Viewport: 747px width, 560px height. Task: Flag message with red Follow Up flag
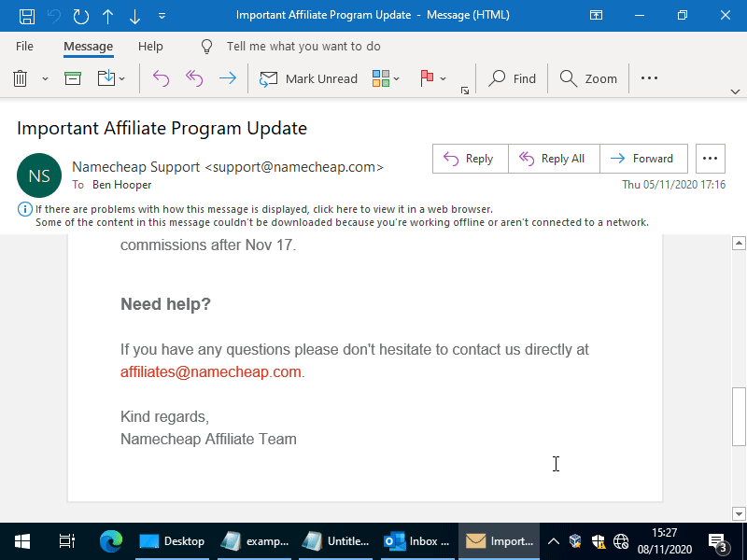coord(427,78)
